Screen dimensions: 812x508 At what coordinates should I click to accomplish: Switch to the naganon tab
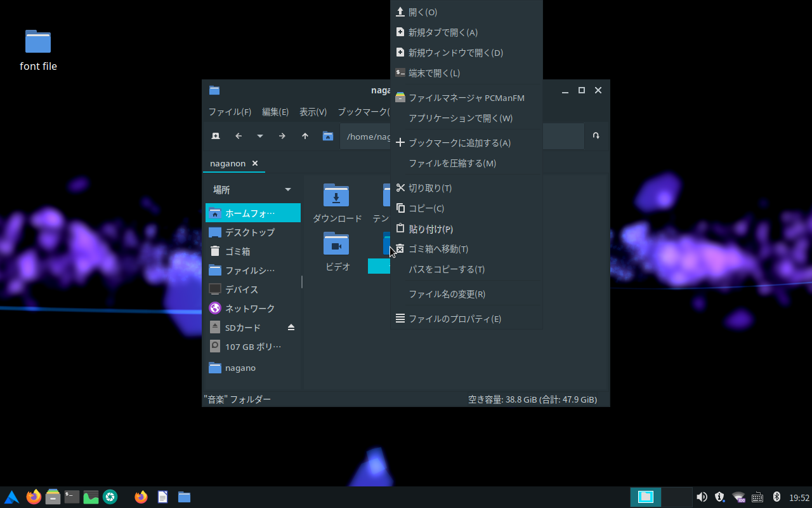(228, 163)
